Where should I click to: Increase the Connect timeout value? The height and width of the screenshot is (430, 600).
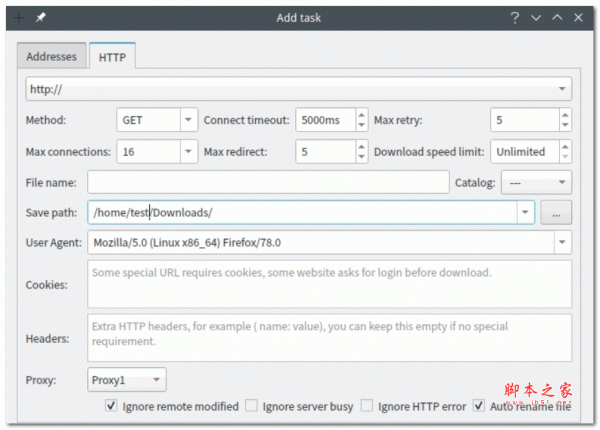click(361, 114)
